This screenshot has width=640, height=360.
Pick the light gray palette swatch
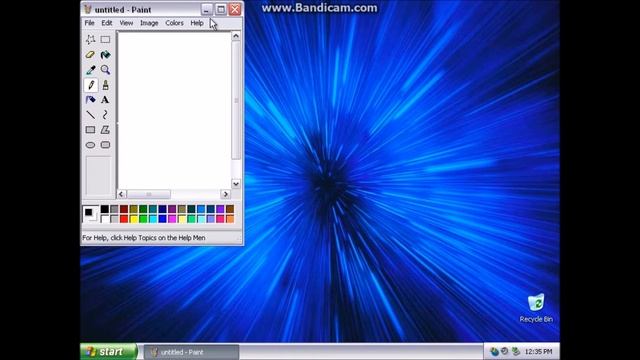click(114, 219)
